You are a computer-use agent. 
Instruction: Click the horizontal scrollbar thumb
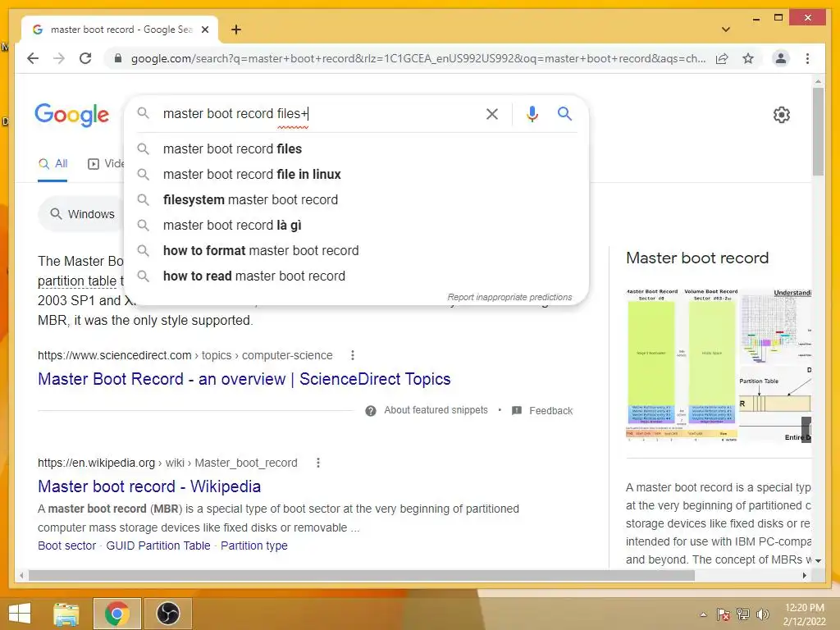coord(362,576)
